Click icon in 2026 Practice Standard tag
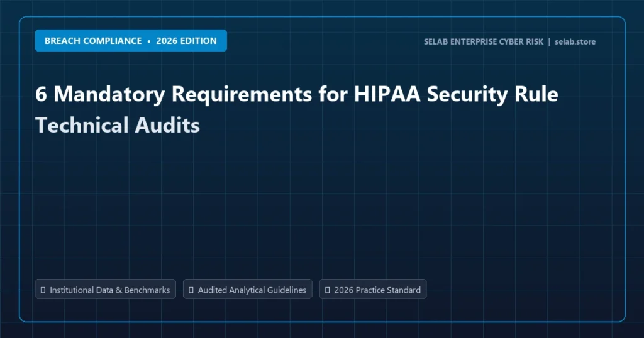The height and width of the screenshot is (338, 644). 327,290
